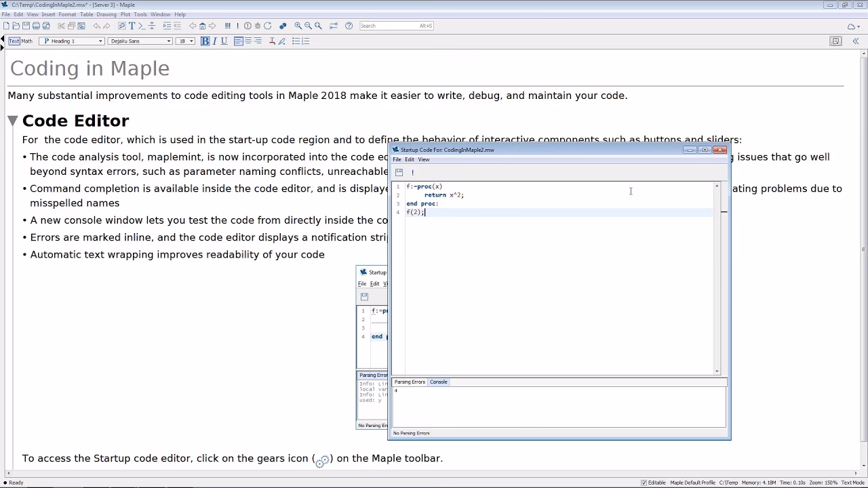
Task: Click the highlight color pen icon
Action: click(x=282, y=41)
